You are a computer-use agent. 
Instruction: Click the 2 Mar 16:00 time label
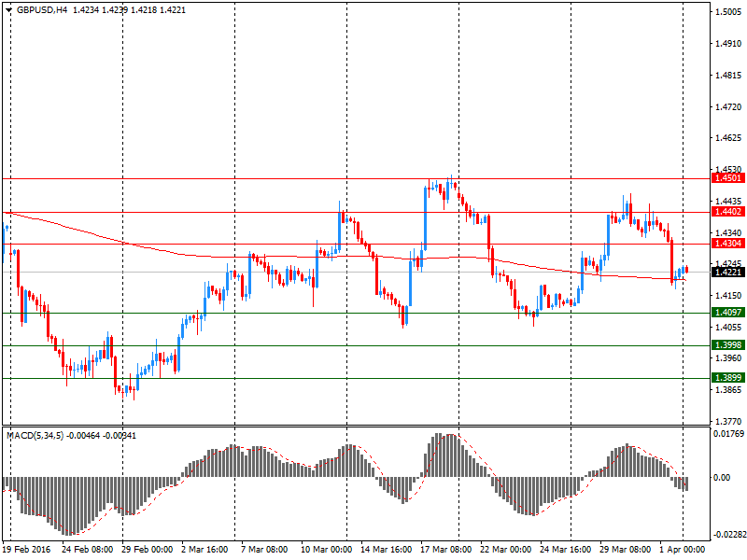[204, 550]
